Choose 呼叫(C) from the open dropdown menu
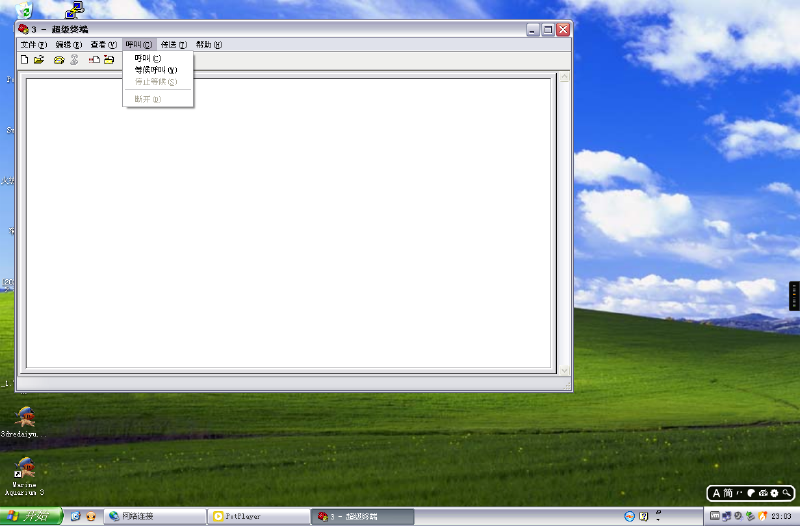 click(147, 59)
